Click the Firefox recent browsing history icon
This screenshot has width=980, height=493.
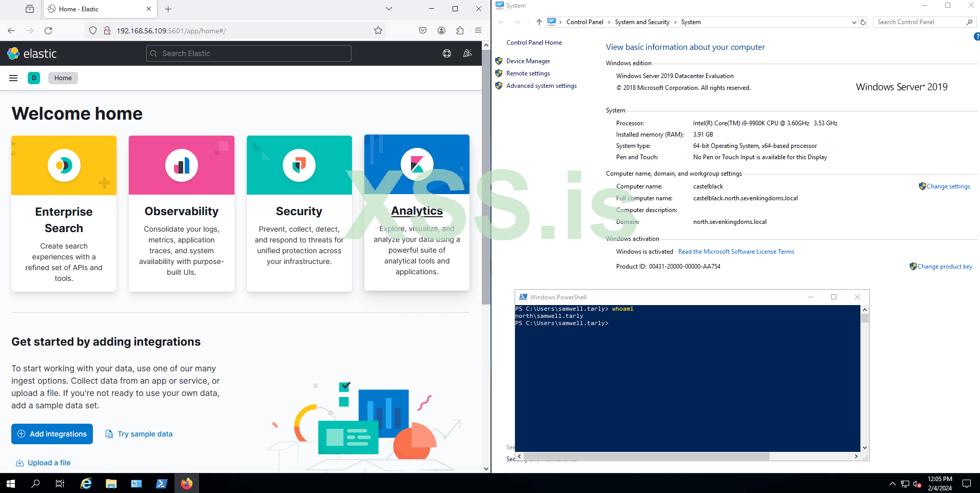[x=30, y=9]
